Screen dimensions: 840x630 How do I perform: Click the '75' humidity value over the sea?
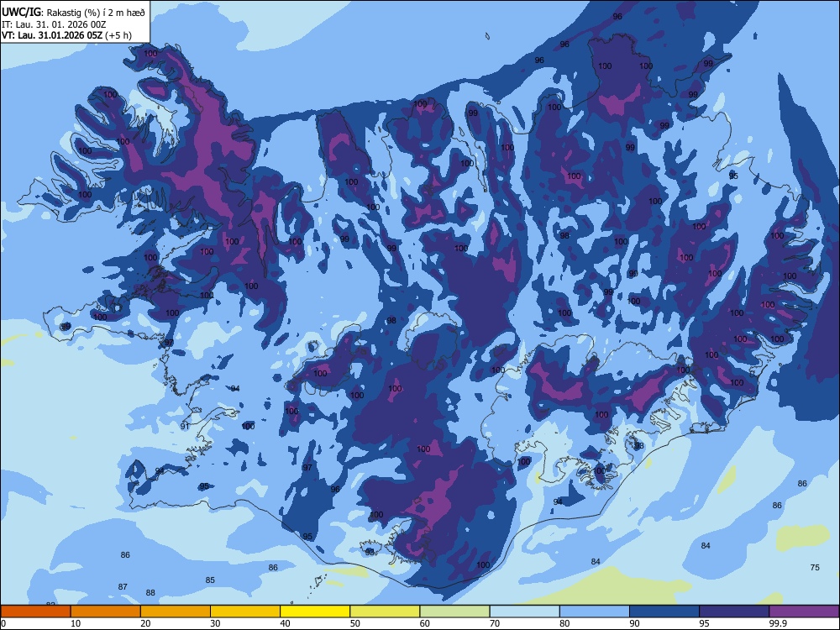815,567
